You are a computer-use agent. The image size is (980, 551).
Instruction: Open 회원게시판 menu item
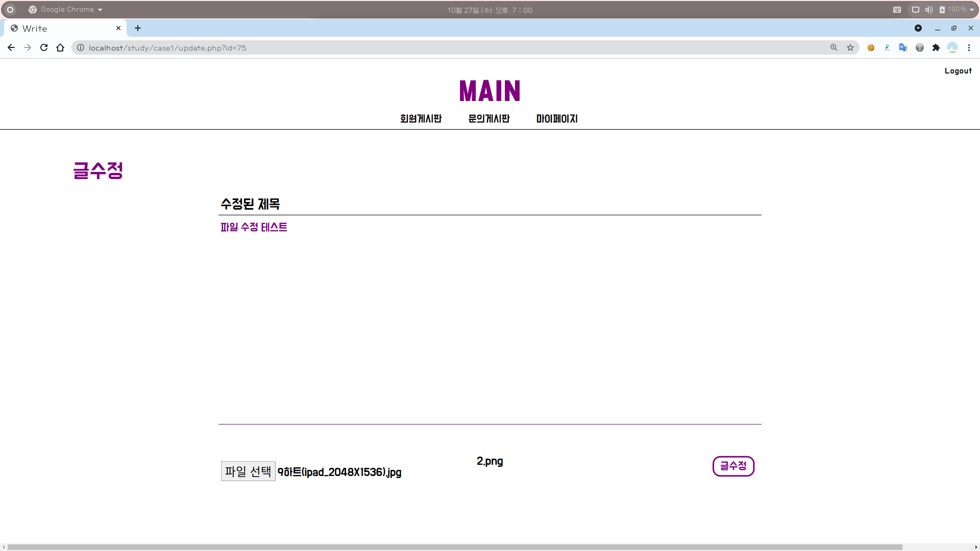[421, 118]
